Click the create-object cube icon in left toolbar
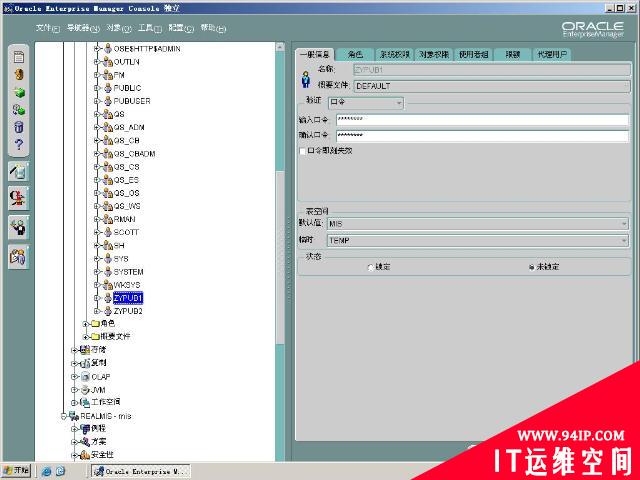Screen dimensions: 640x480 point(19,92)
